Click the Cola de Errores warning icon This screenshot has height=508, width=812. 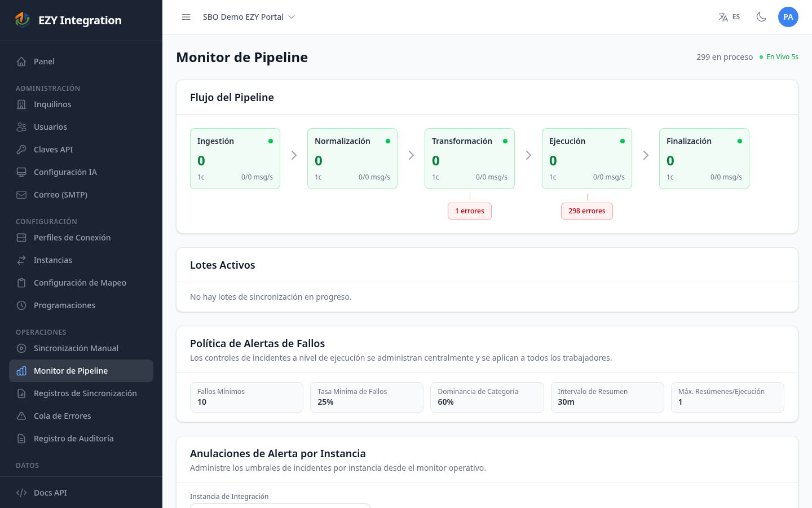click(21, 416)
